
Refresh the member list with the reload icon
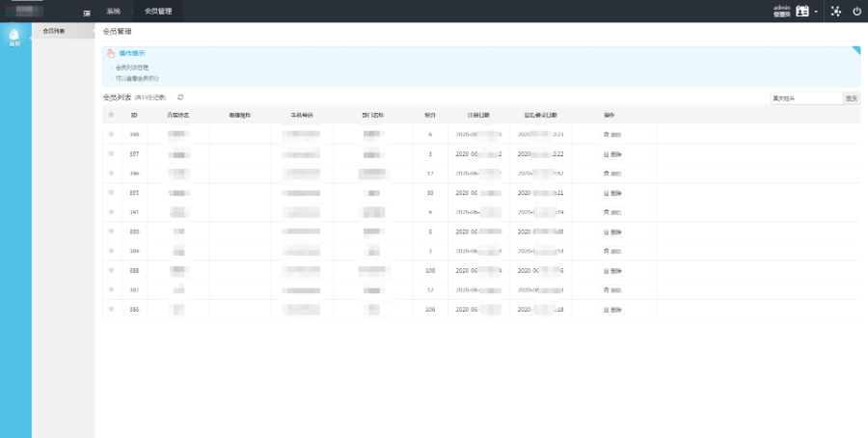[x=180, y=97]
